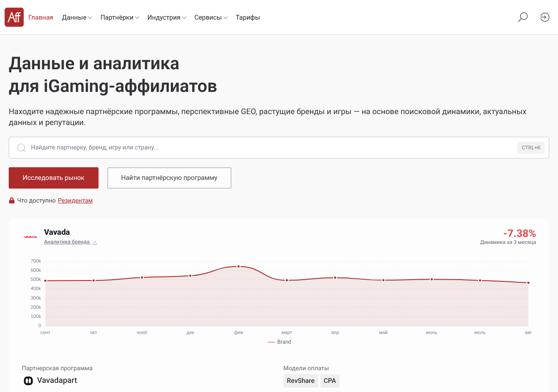Click the 700k axis label
Screen dimensions: 558x392
click(x=36, y=261)
